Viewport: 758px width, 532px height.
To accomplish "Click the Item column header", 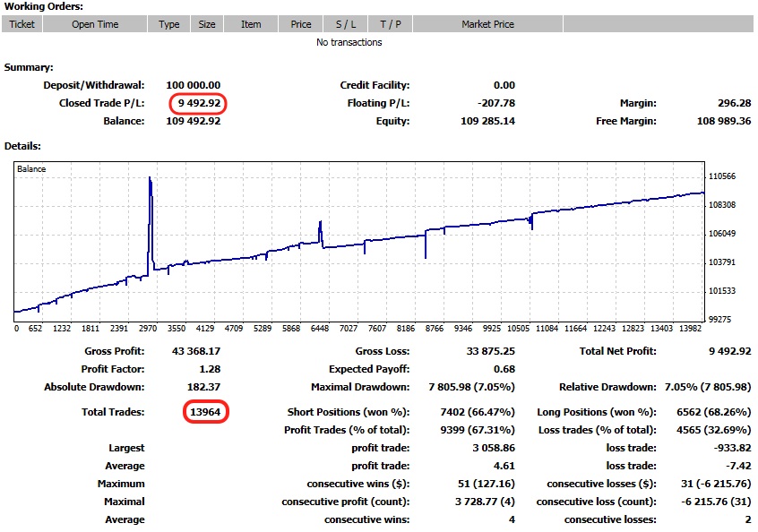I will [251, 24].
